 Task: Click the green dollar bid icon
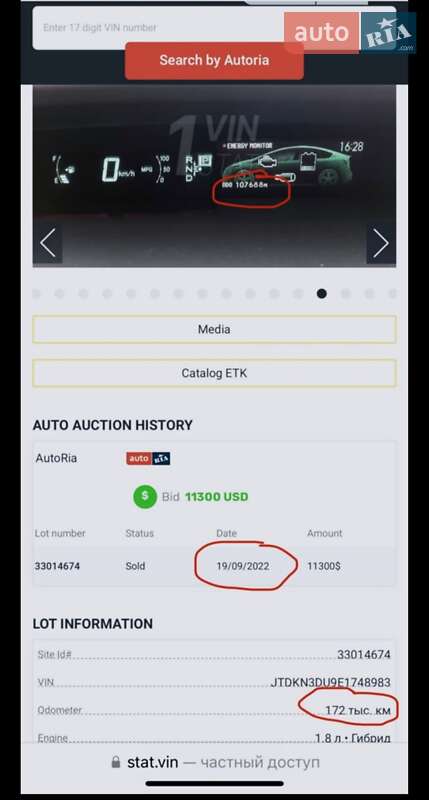tap(145, 496)
